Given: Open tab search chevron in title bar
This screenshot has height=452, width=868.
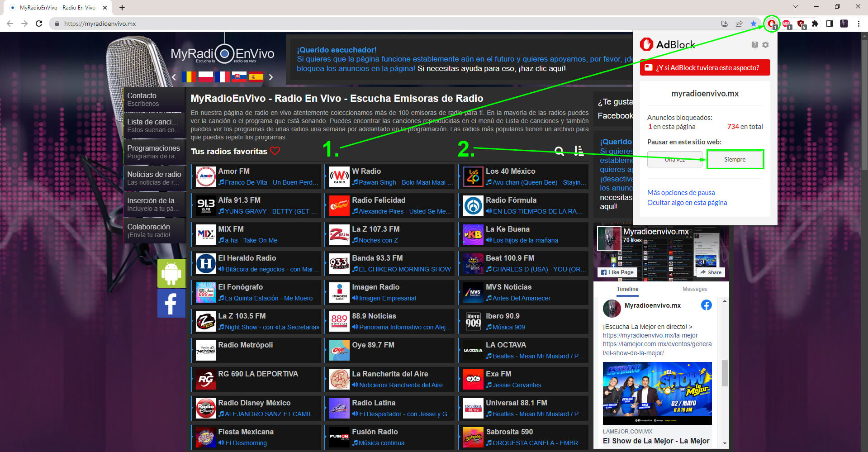Looking at the screenshot, I should point(796,7).
